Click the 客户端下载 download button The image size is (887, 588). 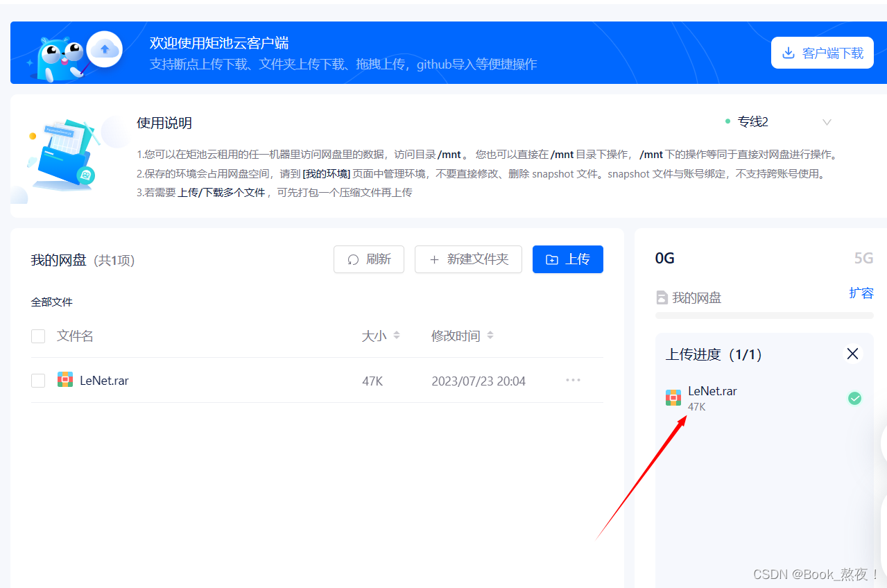(x=822, y=53)
